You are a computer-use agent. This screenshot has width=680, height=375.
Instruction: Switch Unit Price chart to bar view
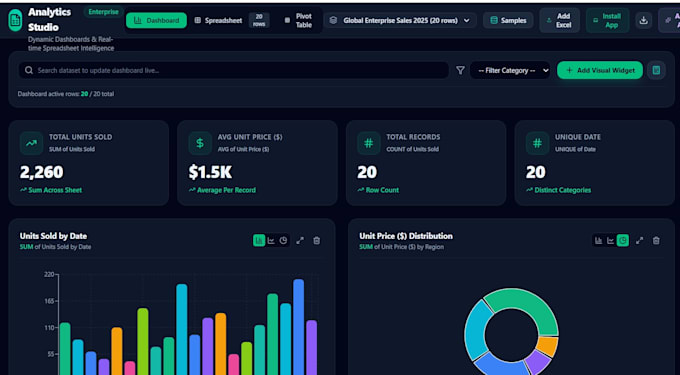[598, 241]
